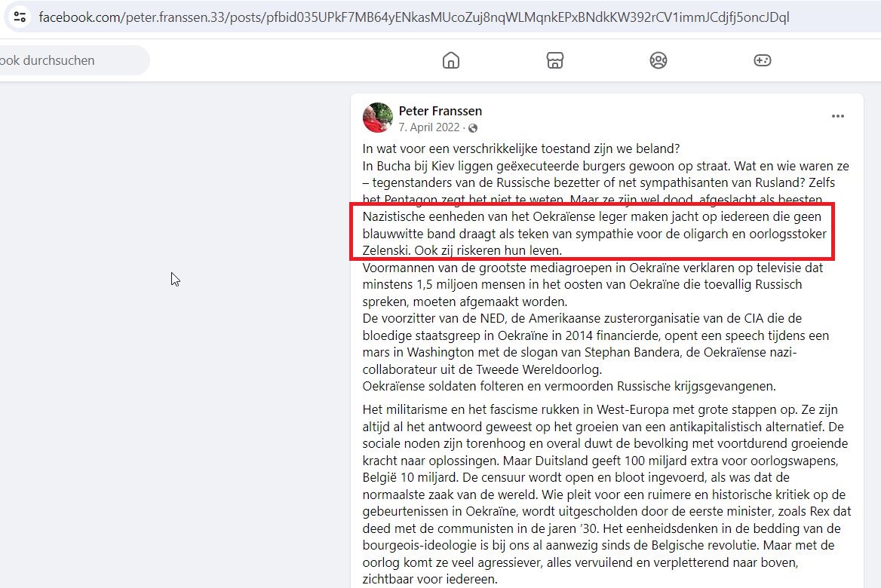The width and height of the screenshot is (881, 588).
Task: Open the Marketplace storefront icon
Action: [554, 60]
